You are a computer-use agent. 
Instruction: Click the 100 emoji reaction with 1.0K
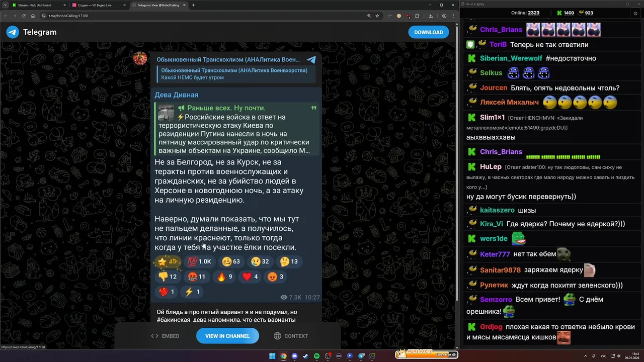(199, 261)
